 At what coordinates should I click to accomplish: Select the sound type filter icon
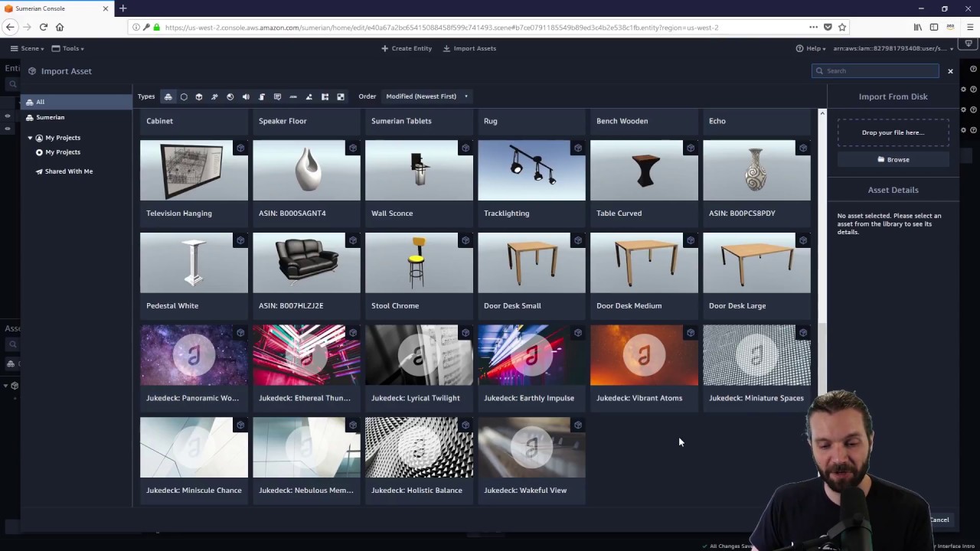246,96
